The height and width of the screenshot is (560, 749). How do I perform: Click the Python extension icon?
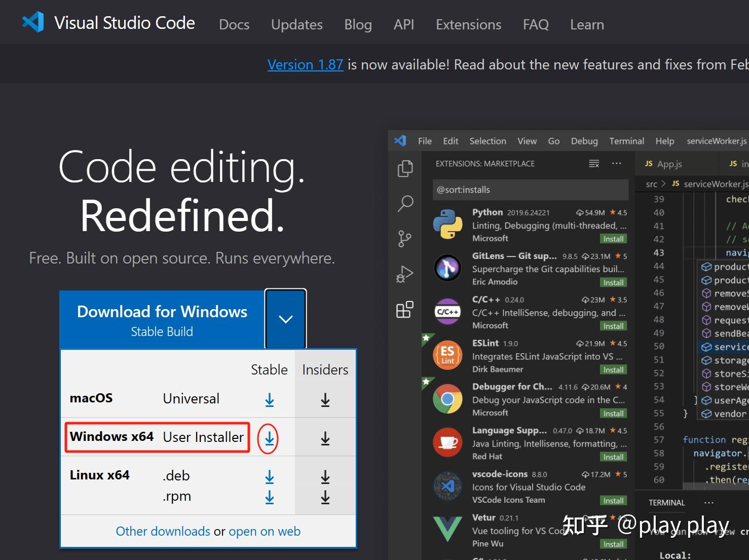tap(448, 225)
